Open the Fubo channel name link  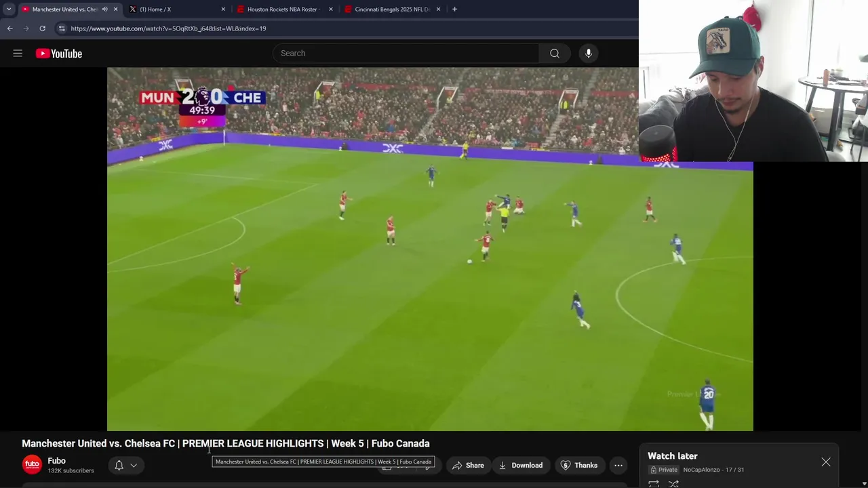(x=56, y=461)
